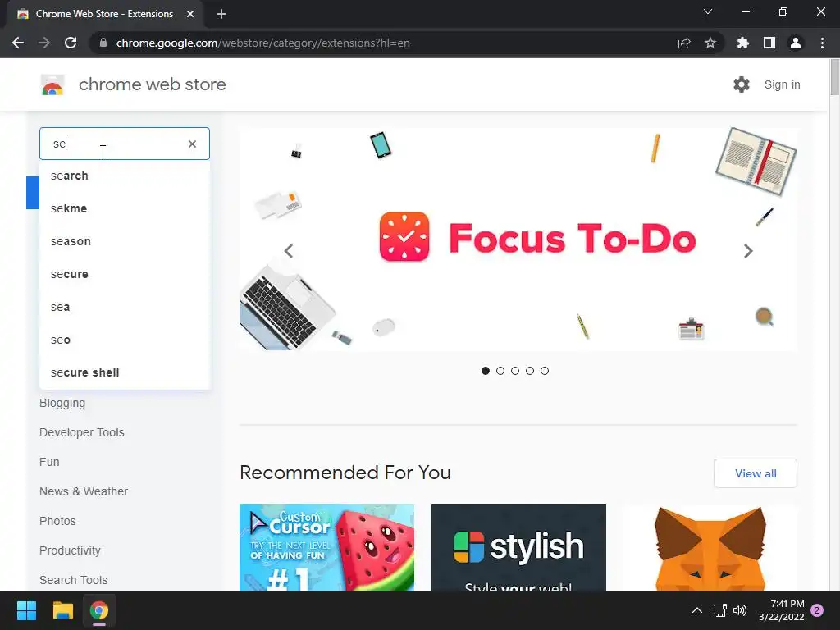Image resolution: width=840 pixels, height=630 pixels.
Task: Click the browser address bar URL
Action: point(262,43)
